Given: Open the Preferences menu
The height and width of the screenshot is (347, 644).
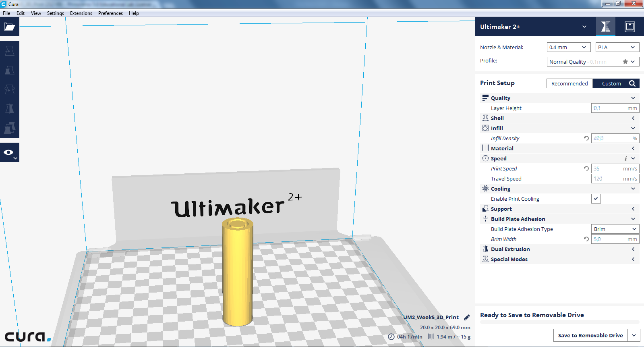Looking at the screenshot, I should point(110,13).
